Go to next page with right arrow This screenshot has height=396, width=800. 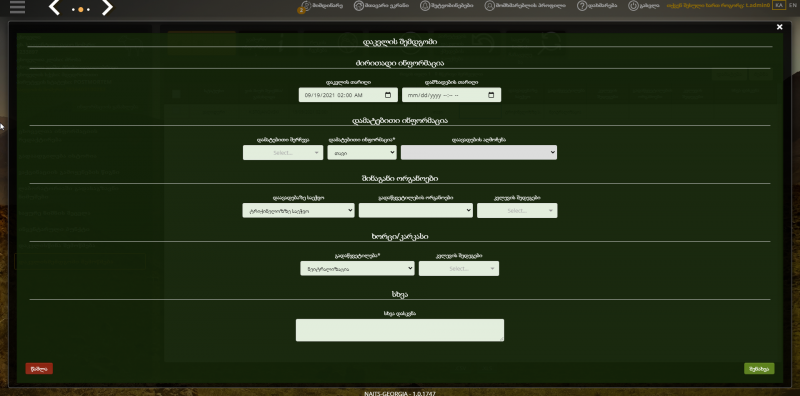[107, 7]
